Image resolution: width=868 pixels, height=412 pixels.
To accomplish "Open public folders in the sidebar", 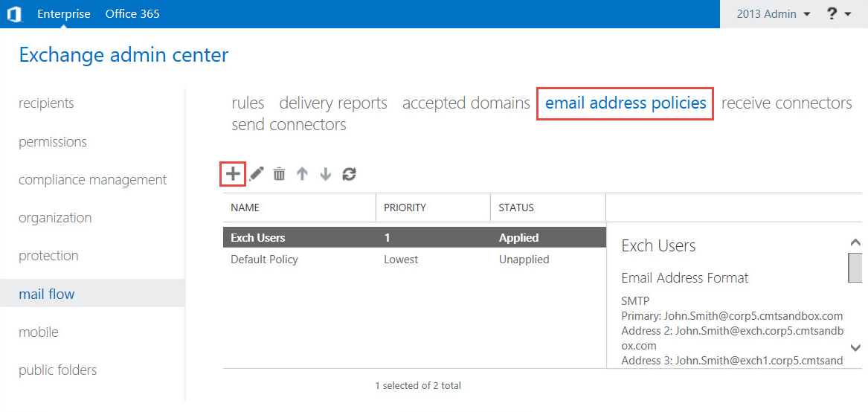I will (57, 370).
